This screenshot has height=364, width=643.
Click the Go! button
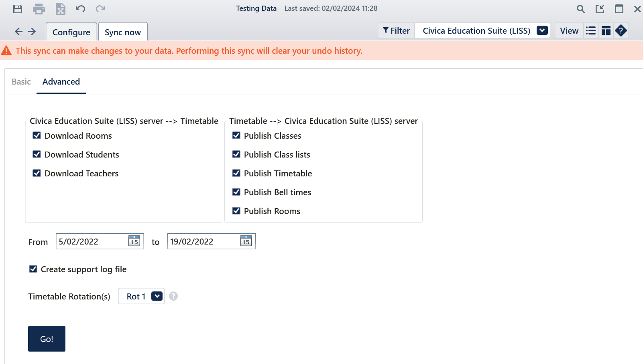(47, 339)
